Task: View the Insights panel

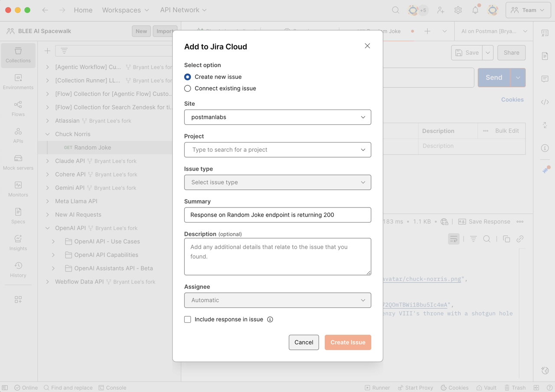Action: point(18,243)
